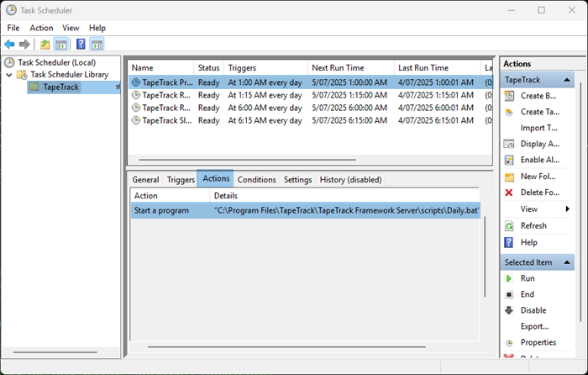Switch to the Triggers tab
The image size is (588, 375).
[x=181, y=180]
